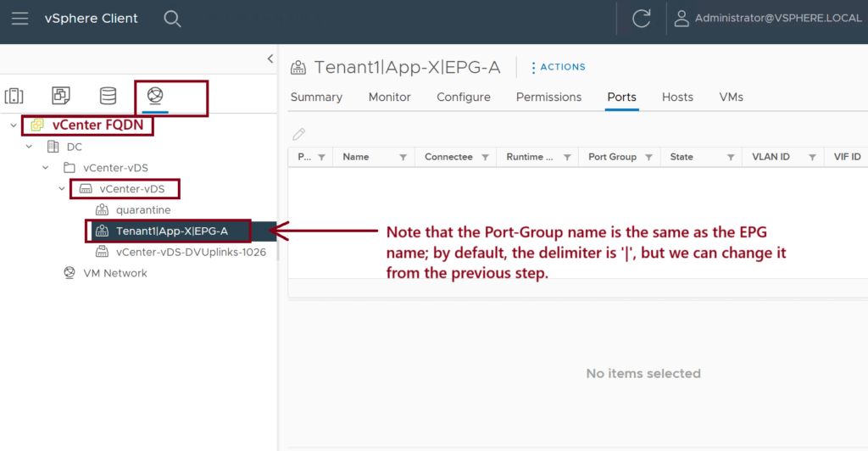Click the DVUplinks-1026 uplink group icon

click(x=102, y=252)
